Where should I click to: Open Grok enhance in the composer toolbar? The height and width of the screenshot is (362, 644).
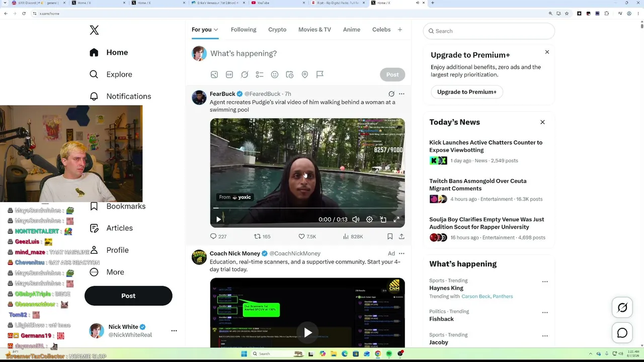(x=245, y=74)
